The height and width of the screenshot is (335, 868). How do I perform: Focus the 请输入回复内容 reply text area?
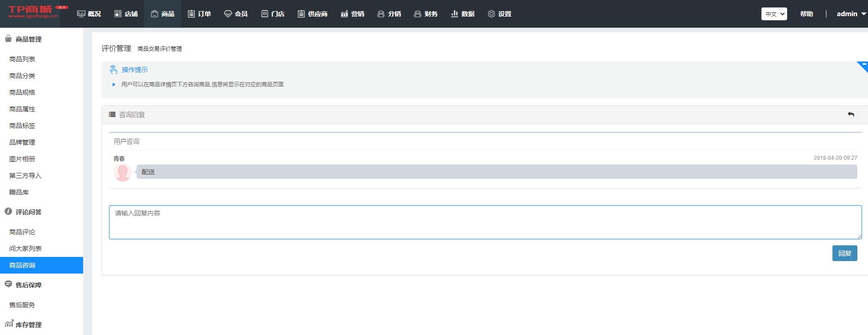pos(485,222)
